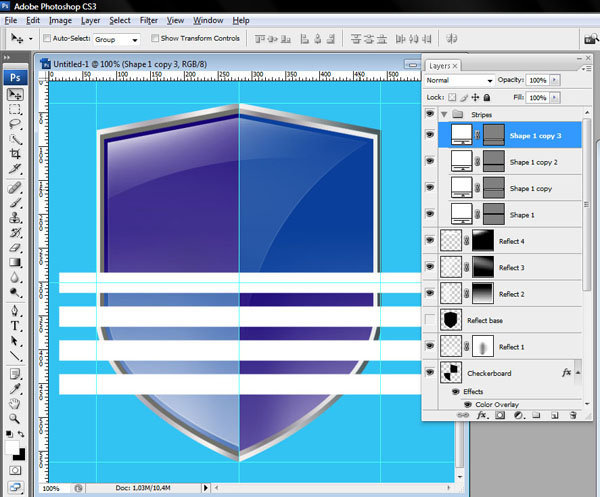Select the Healing Brush tool
600x497 pixels.
tap(15, 188)
